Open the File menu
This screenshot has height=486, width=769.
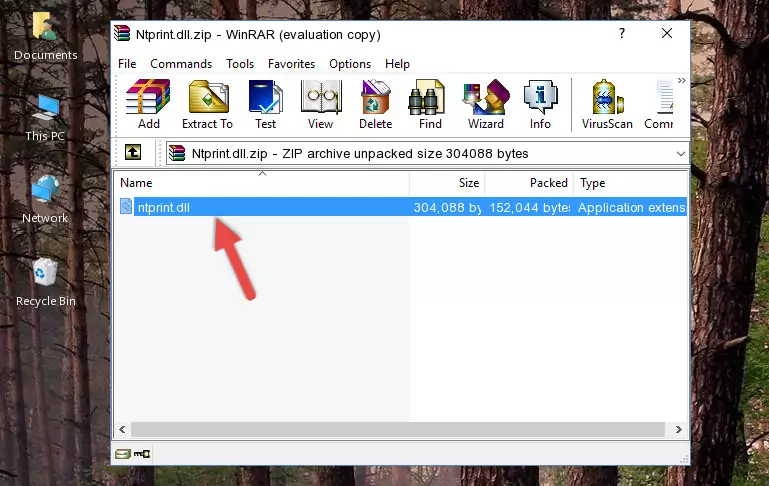click(x=127, y=64)
